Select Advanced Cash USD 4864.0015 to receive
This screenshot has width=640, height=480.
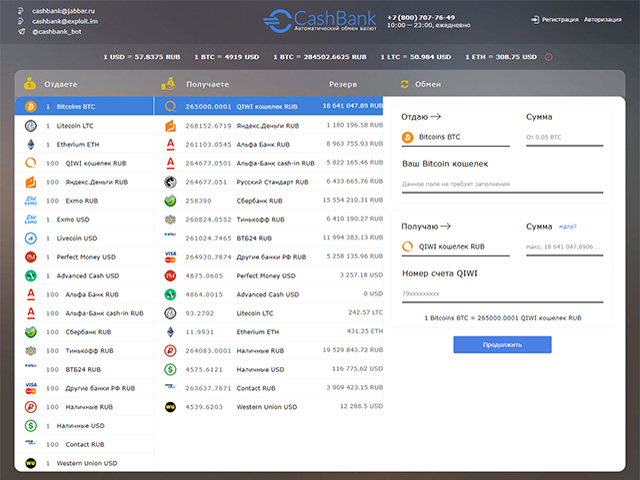[269, 295]
